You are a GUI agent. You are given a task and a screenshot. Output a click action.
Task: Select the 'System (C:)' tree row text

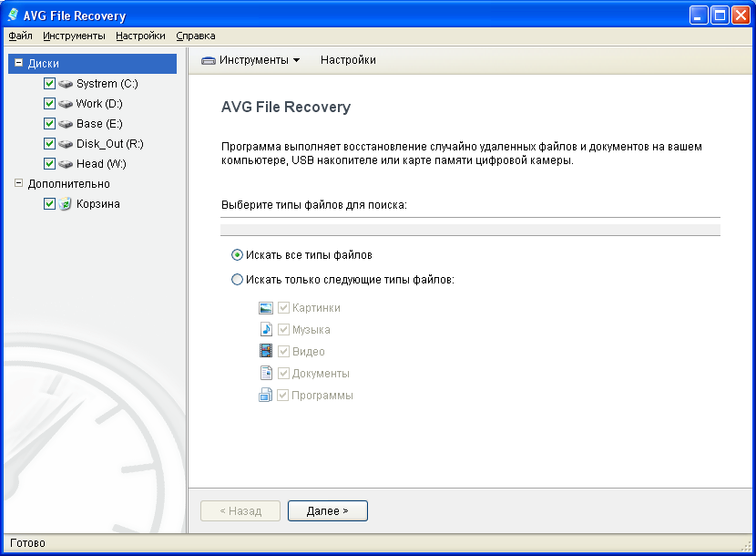coord(107,84)
